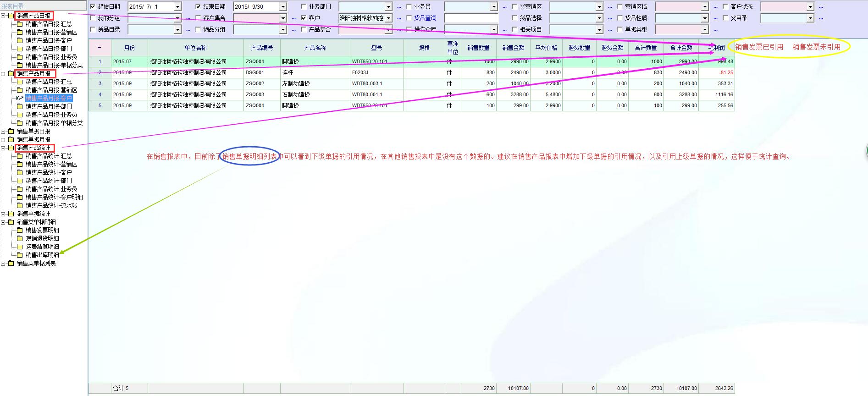This screenshot has width=868, height=396.
Task: Open the 销售产品月报-汇总 report
Action: (49, 82)
